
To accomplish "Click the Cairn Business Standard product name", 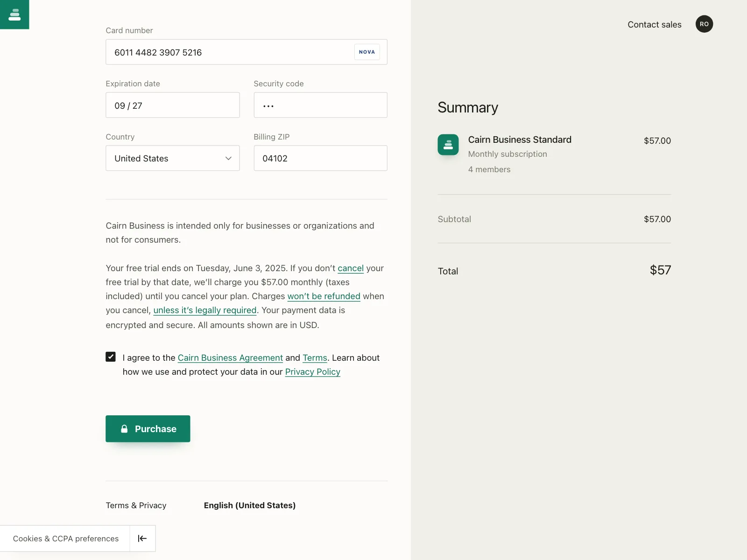I will click(x=520, y=140).
